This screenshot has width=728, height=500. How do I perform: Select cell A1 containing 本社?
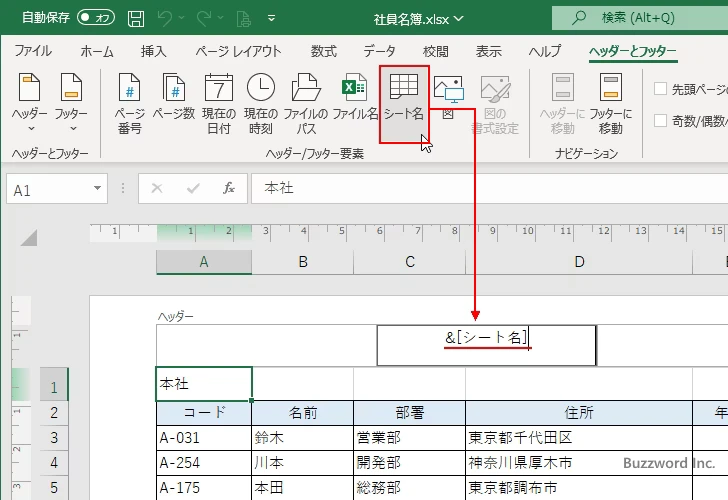pos(204,384)
